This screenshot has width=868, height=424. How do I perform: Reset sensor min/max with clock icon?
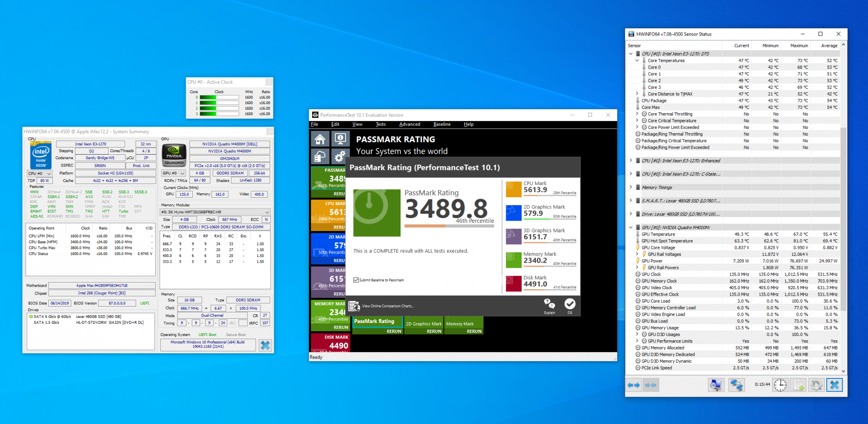point(780,385)
